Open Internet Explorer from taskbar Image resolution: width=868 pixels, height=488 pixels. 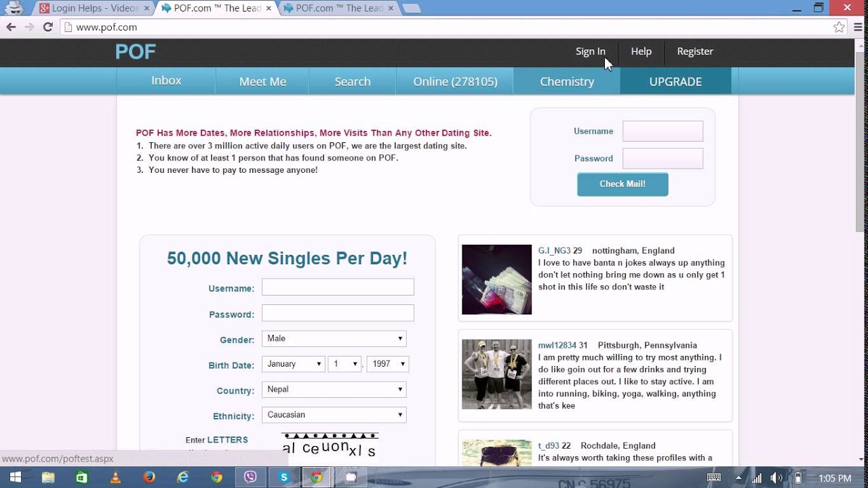[x=182, y=478]
